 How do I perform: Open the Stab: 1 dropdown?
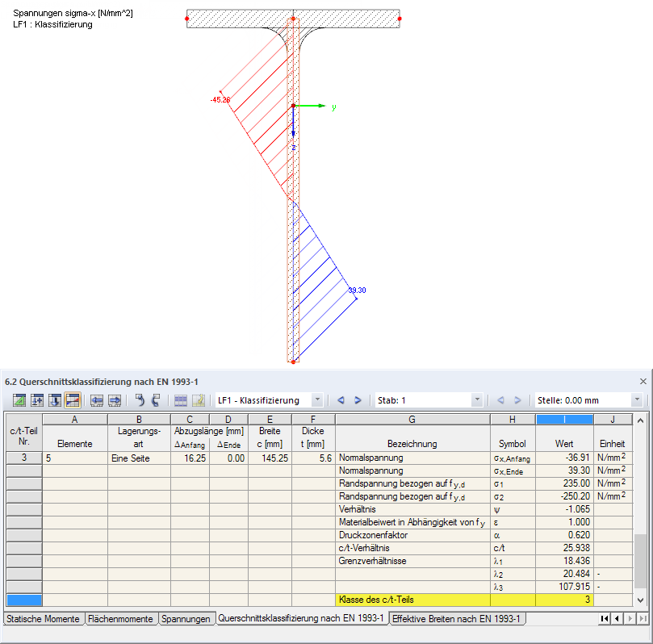pyautogui.click(x=477, y=400)
